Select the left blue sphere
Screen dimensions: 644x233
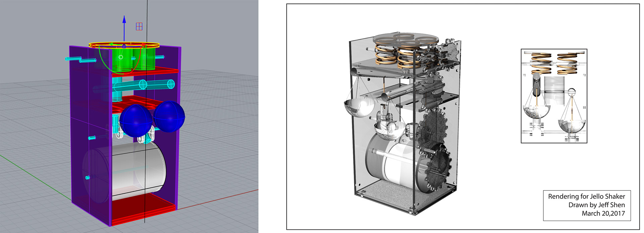(x=136, y=121)
